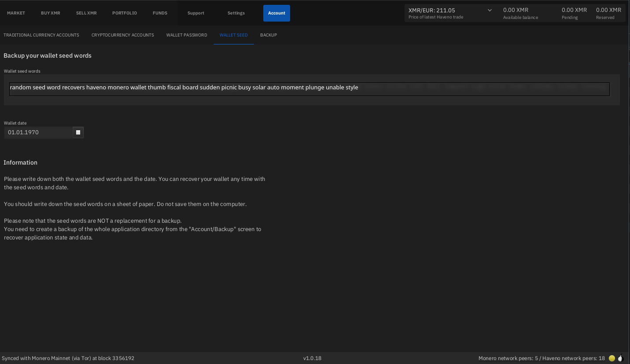Switch to Traditional Currency Accounts tab
The height and width of the screenshot is (364, 630).
coord(41,35)
